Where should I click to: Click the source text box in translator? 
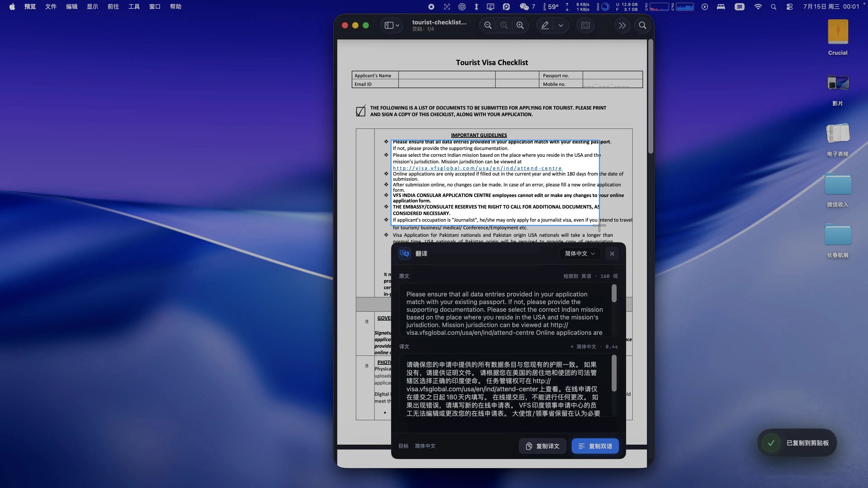508,310
